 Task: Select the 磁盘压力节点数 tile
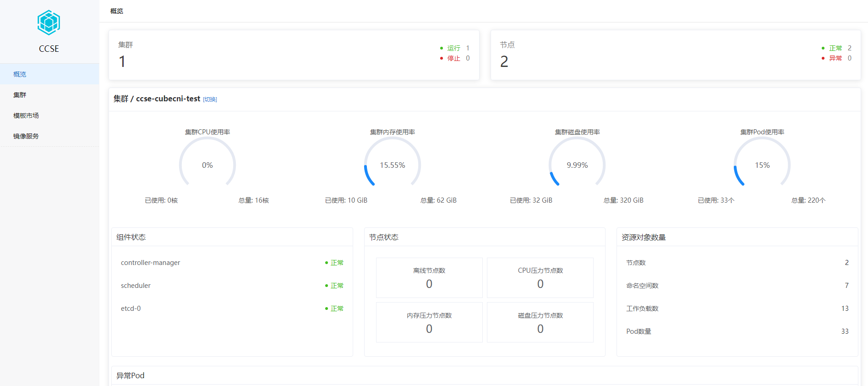pos(540,322)
